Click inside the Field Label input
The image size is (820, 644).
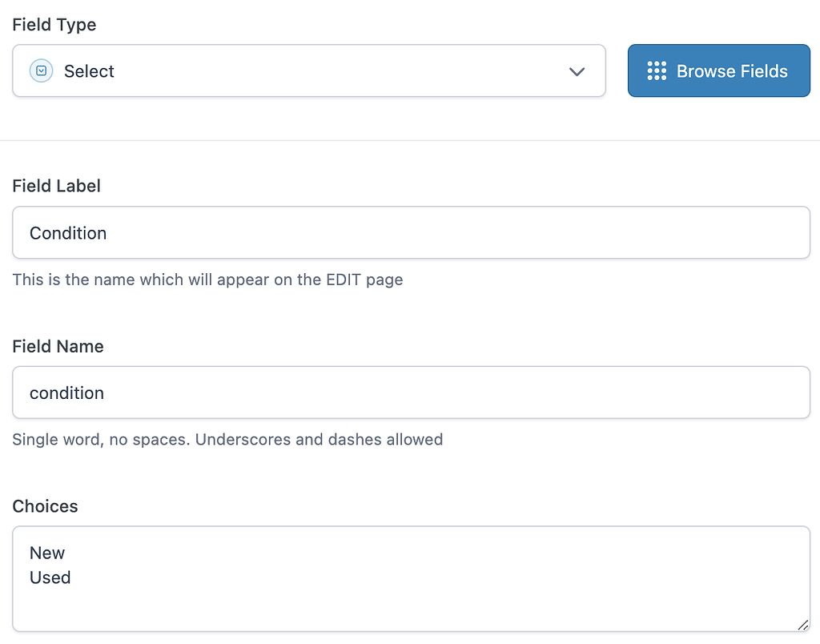click(x=320, y=232)
